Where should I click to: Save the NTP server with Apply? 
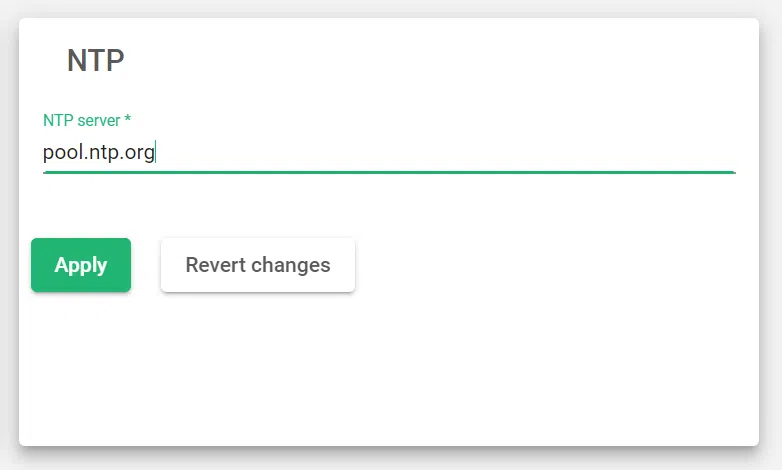tap(81, 265)
